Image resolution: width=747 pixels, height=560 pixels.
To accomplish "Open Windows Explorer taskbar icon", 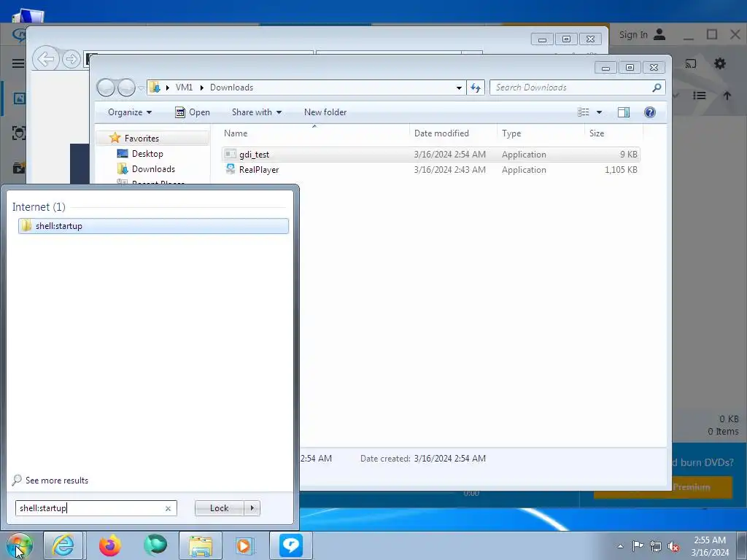I will click(x=201, y=545).
